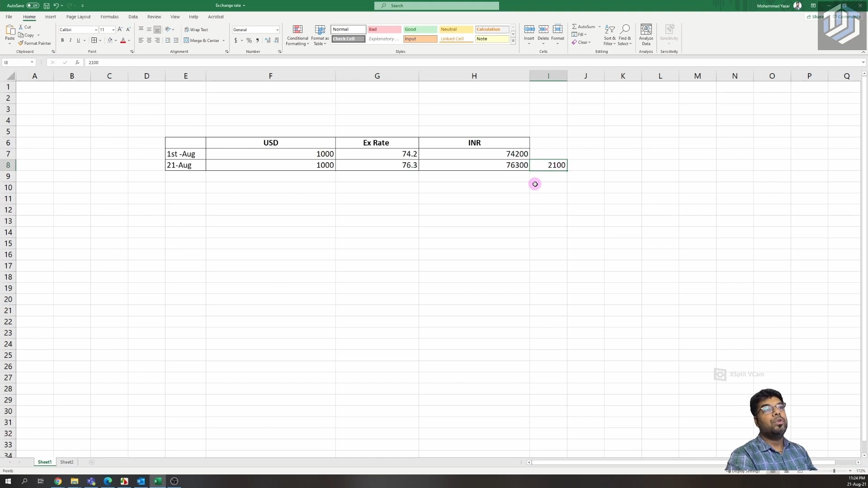Open the File menu
Screen dimensions: 868x488
pyautogui.click(x=9, y=17)
